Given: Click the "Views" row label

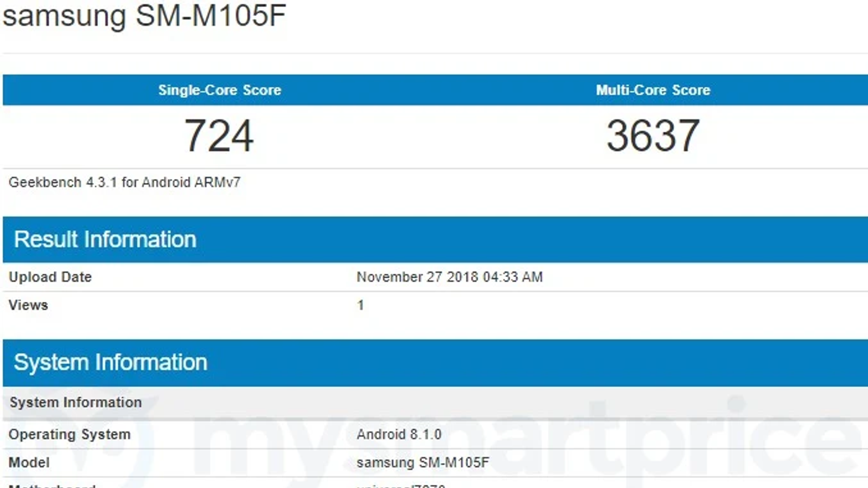Looking at the screenshot, I should pyautogui.click(x=28, y=305).
